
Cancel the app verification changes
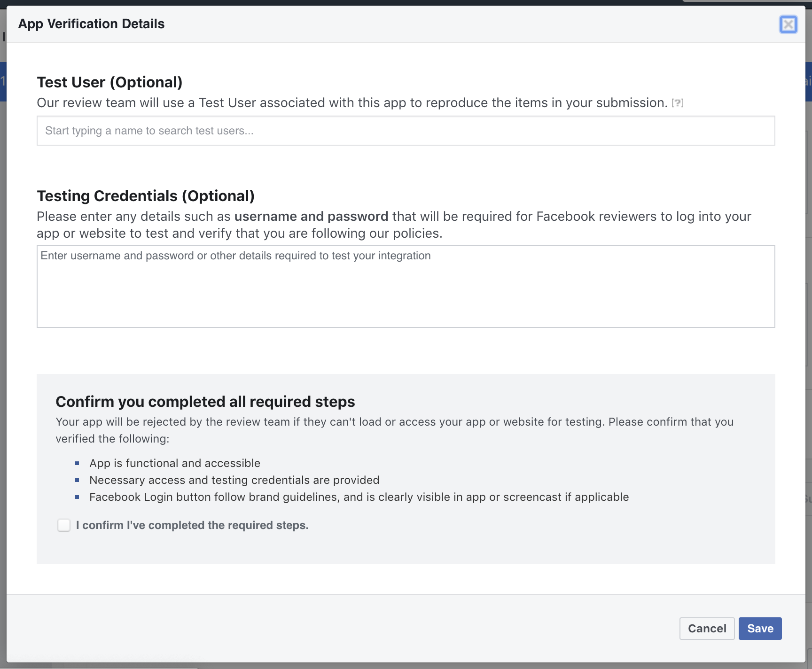coord(707,628)
